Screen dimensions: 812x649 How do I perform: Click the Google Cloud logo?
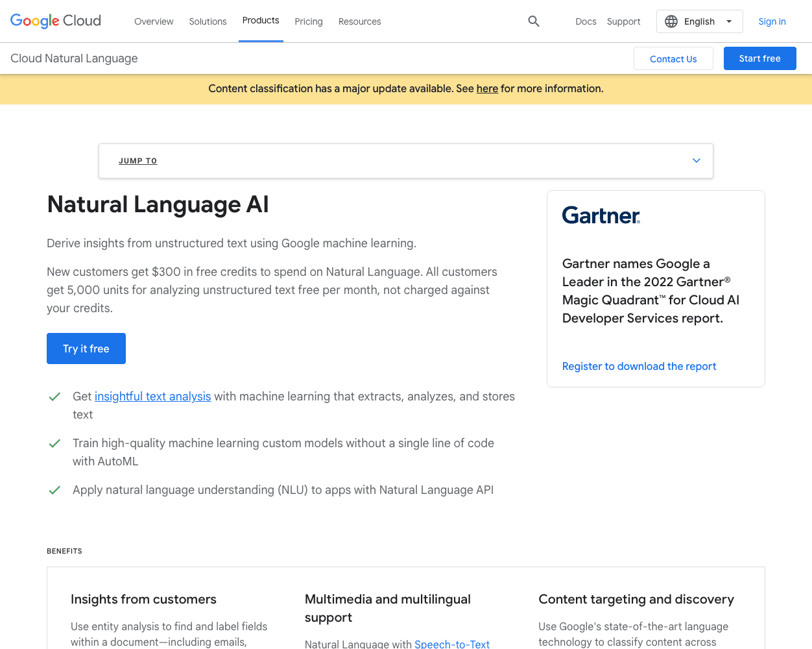pyautogui.click(x=56, y=21)
